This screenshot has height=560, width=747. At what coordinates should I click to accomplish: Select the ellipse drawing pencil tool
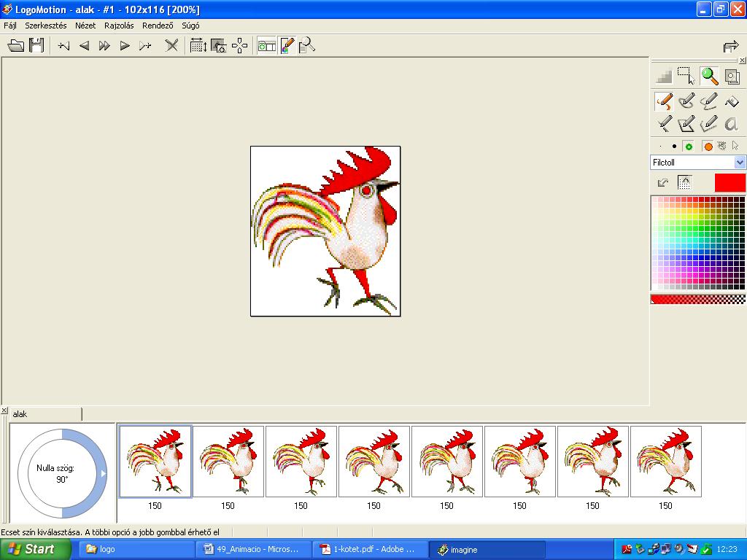686,101
